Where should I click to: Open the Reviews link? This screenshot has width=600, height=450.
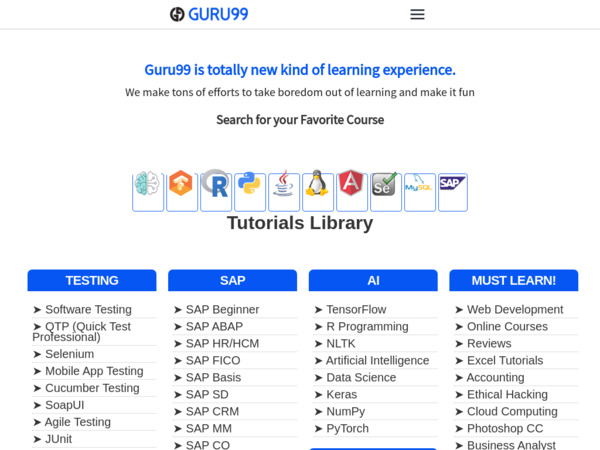coord(489,343)
